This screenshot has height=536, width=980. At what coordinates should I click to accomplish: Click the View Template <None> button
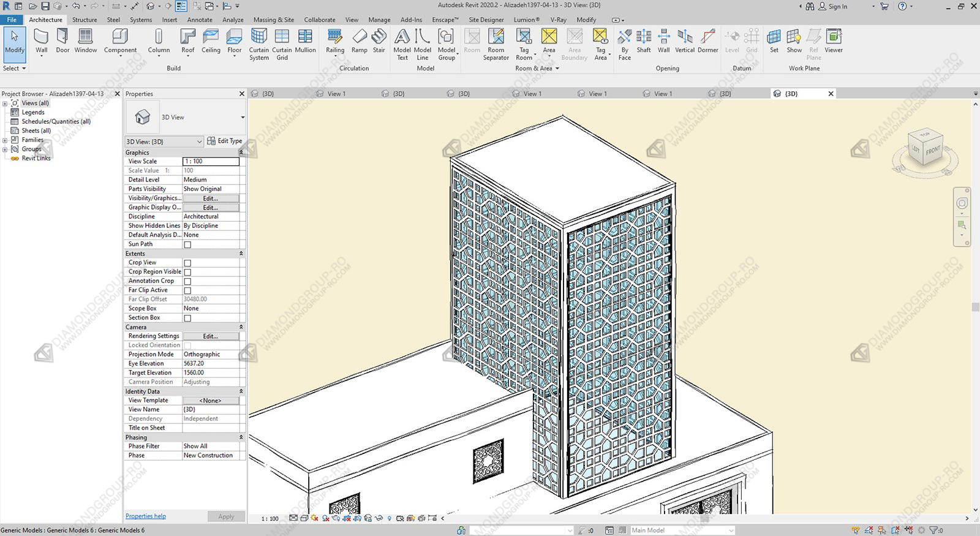(211, 401)
